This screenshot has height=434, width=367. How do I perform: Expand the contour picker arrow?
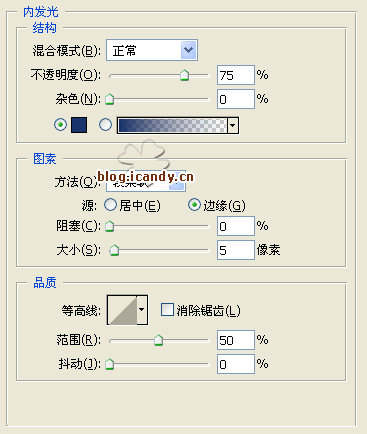point(142,310)
